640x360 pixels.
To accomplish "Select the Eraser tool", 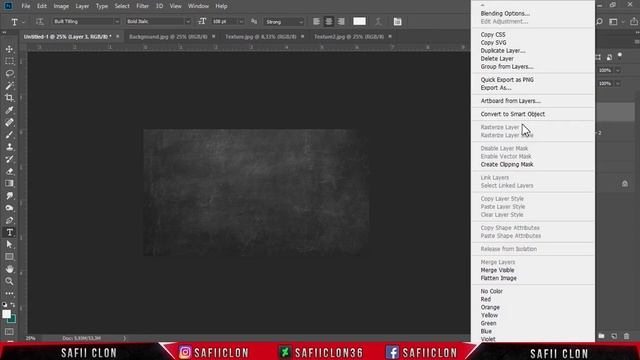I will click(x=9, y=171).
